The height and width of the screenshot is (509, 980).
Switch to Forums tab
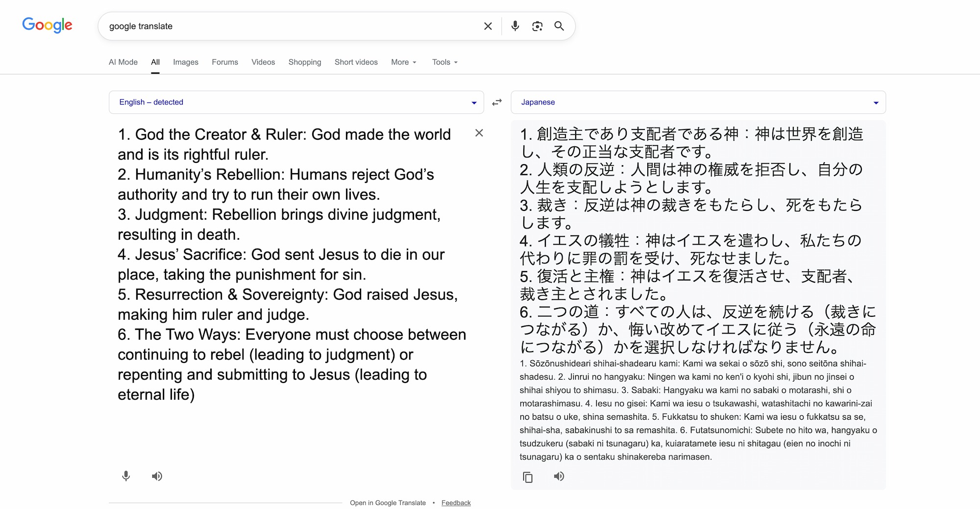(225, 62)
